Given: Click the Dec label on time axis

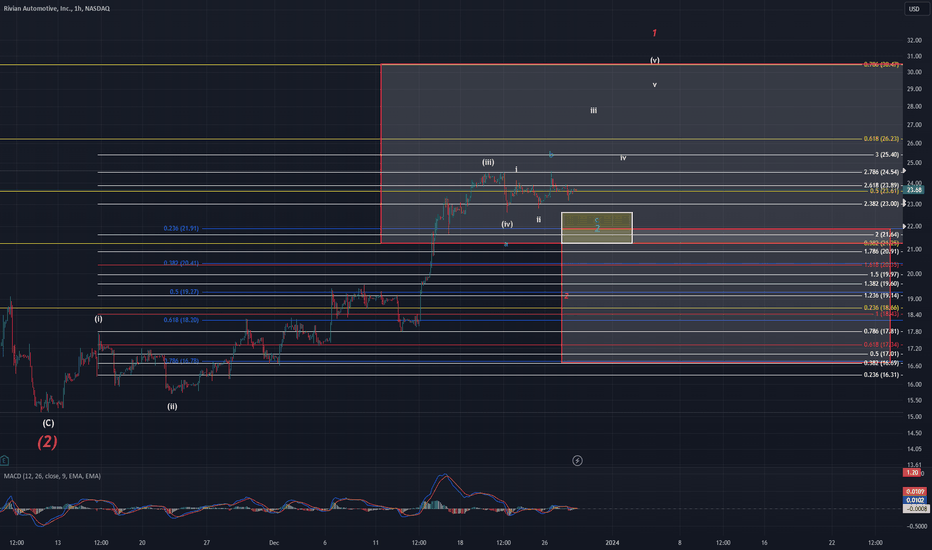Looking at the screenshot, I should (x=273, y=542).
